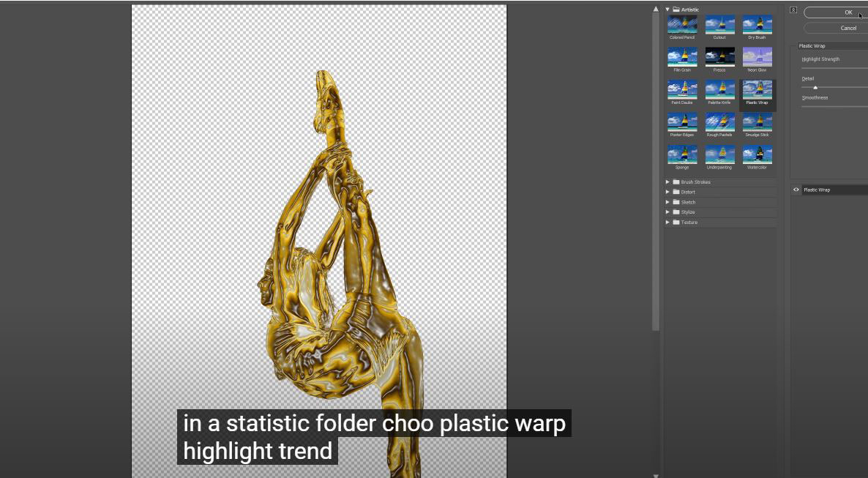Screen dimensions: 868x478
Task: Apply the Dry Brush filter
Action: pyautogui.click(x=757, y=25)
